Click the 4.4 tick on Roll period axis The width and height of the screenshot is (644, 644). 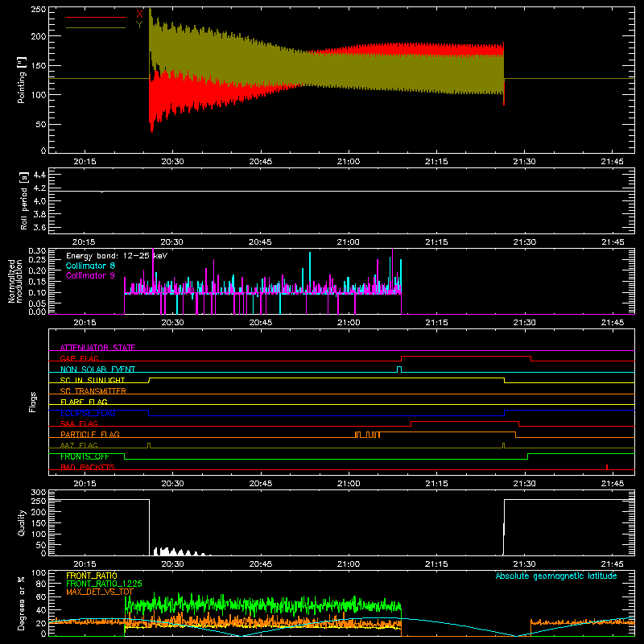(x=39, y=175)
